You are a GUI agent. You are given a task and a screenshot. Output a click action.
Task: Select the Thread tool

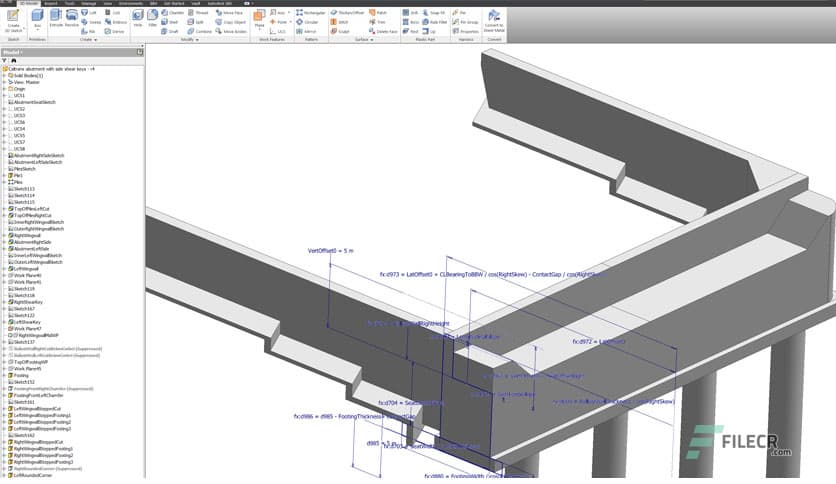(x=198, y=12)
